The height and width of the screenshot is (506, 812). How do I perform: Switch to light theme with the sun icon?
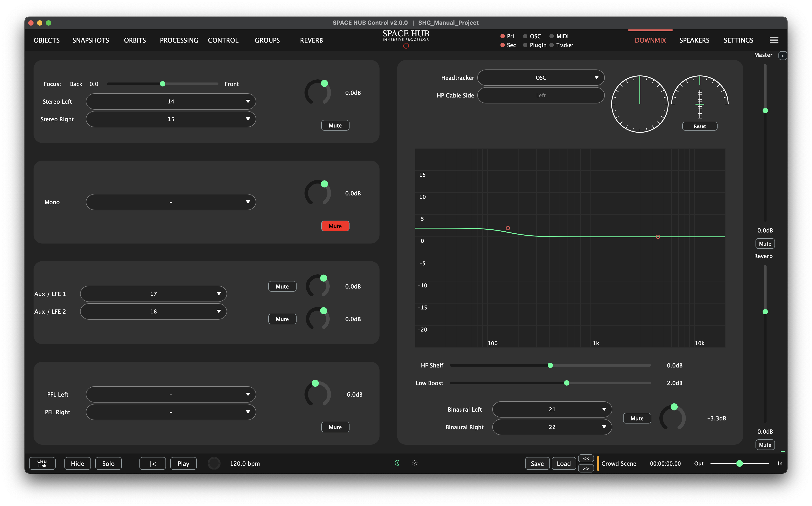coord(414,463)
